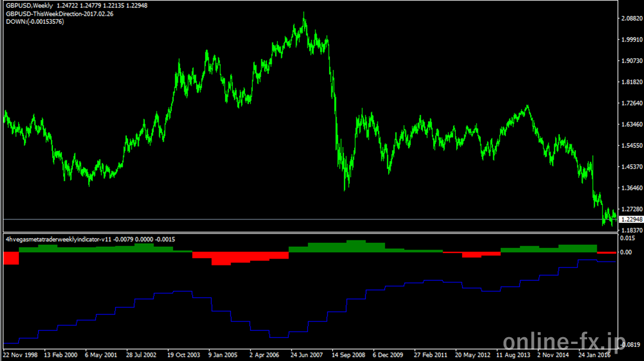644x361 pixels.
Task: Click the 1.27280 price scale value
Action: coord(632,209)
